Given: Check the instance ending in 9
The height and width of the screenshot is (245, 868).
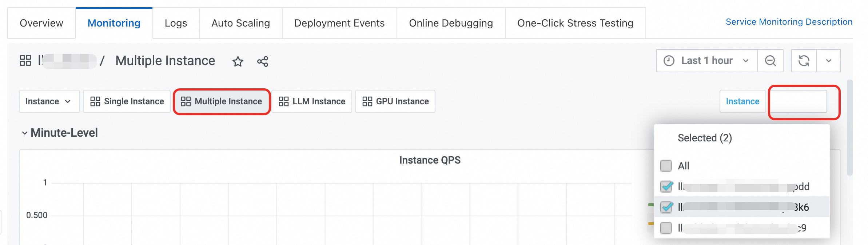Looking at the screenshot, I should pyautogui.click(x=666, y=228).
